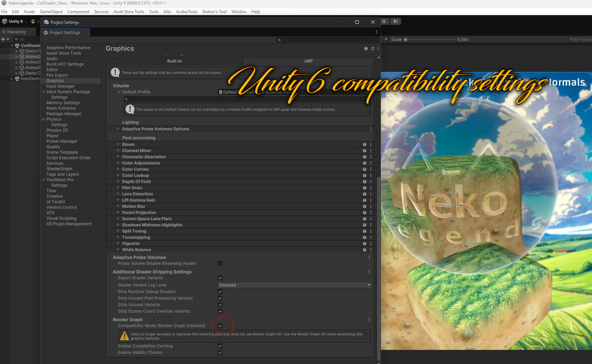Click the Vignette help icon

click(365, 244)
